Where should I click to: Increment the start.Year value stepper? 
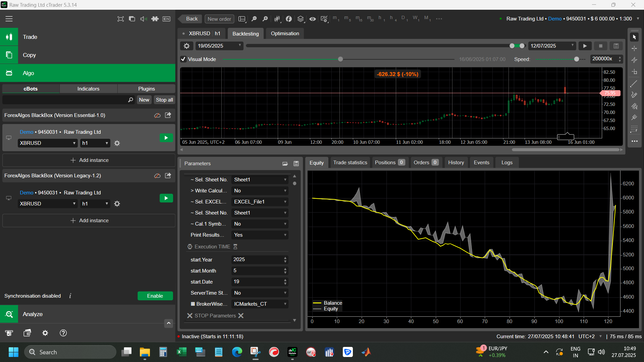click(285, 258)
